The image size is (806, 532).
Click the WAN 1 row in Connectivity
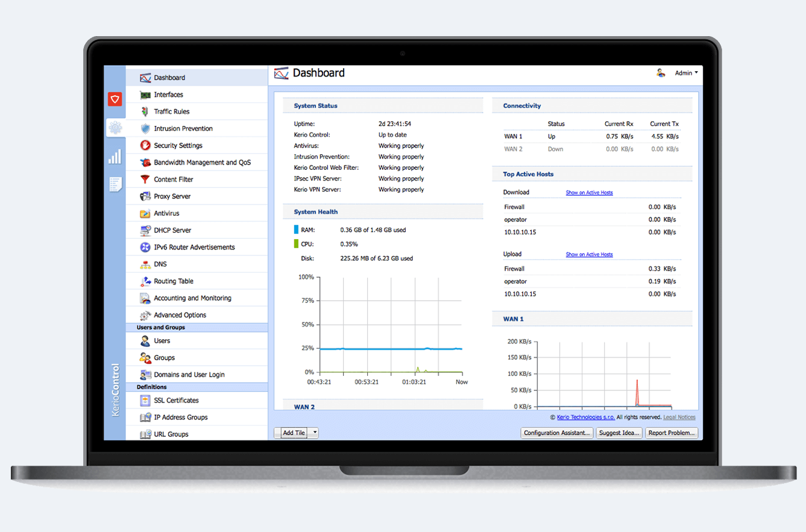pos(592,136)
